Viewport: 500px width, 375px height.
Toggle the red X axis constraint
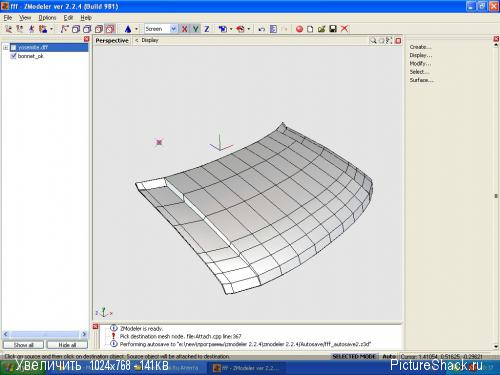point(184,29)
